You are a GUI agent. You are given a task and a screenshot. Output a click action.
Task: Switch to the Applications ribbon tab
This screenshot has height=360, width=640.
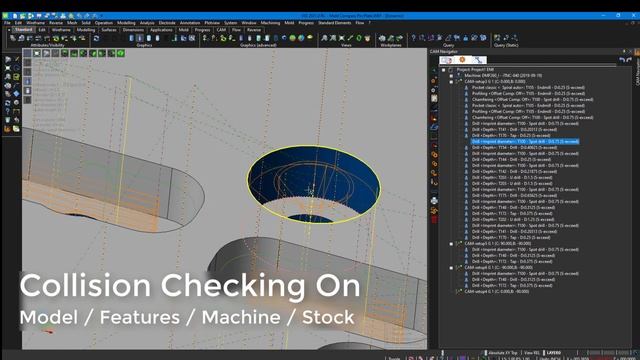[x=161, y=30]
